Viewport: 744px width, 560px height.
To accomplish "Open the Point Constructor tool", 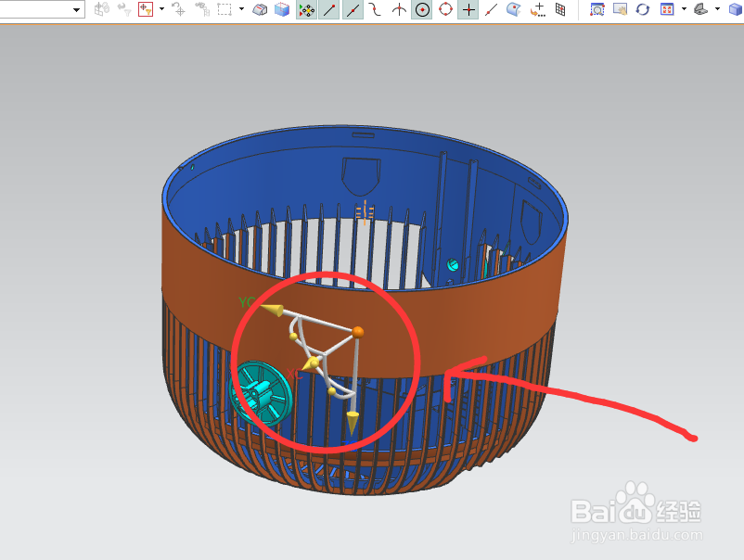I will click(x=538, y=9).
